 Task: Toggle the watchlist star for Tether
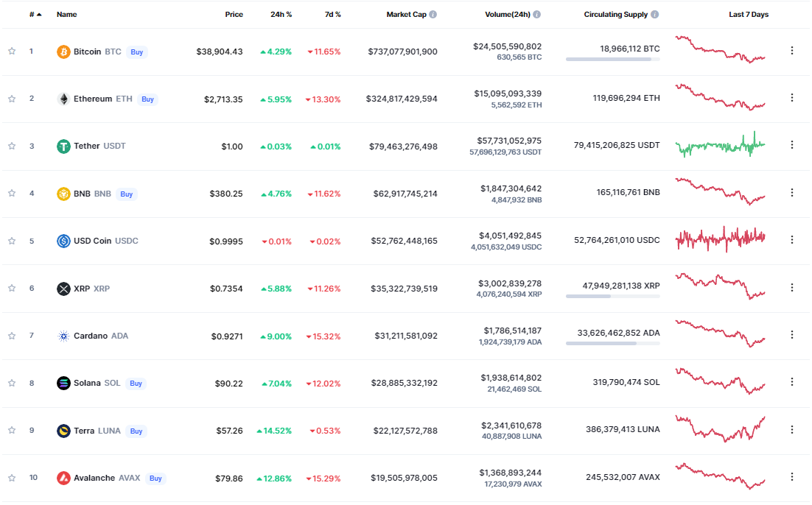12,146
